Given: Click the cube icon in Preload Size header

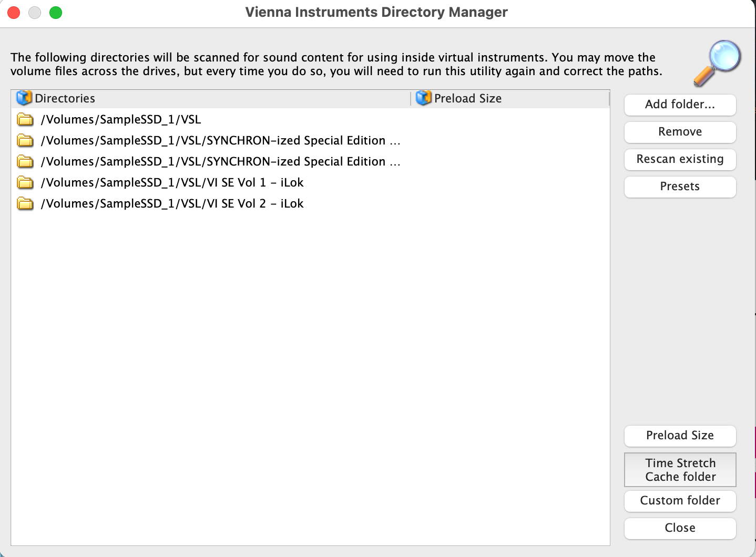Looking at the screenshot, I should coord(423,98).
